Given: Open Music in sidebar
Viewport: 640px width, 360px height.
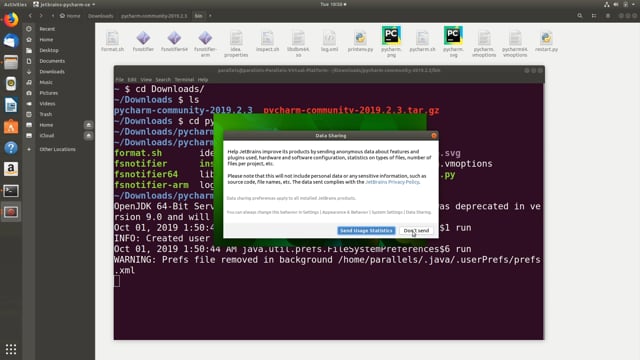Looking at the screenshot, I should tap(46, 82).
